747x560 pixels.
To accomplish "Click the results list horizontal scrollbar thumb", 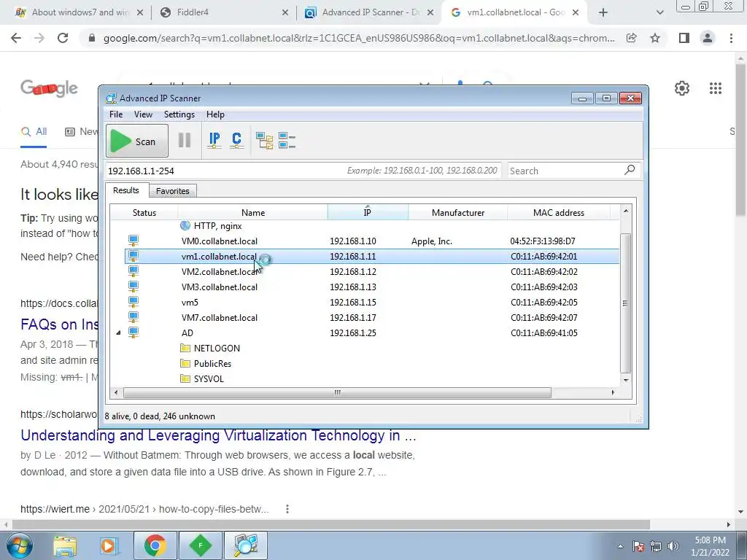I will coord(337,392).
